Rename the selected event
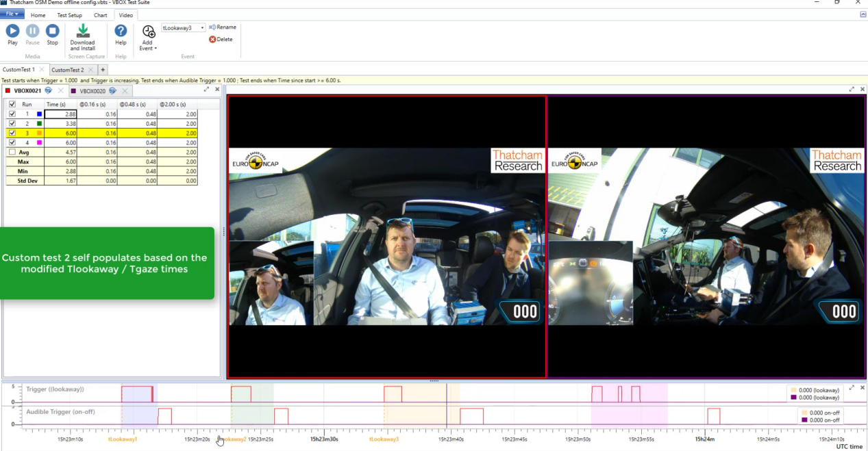Screen dimensions: 868x451 coord(223,27)
